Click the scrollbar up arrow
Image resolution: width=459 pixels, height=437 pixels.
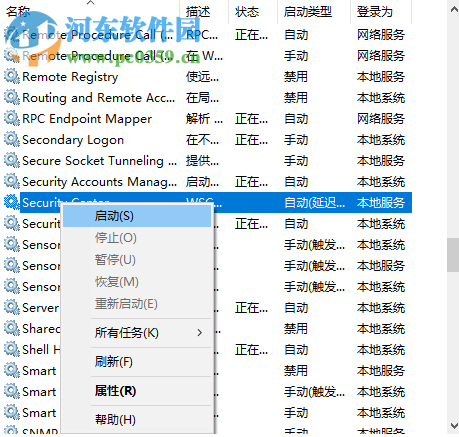tap(454, 10)
